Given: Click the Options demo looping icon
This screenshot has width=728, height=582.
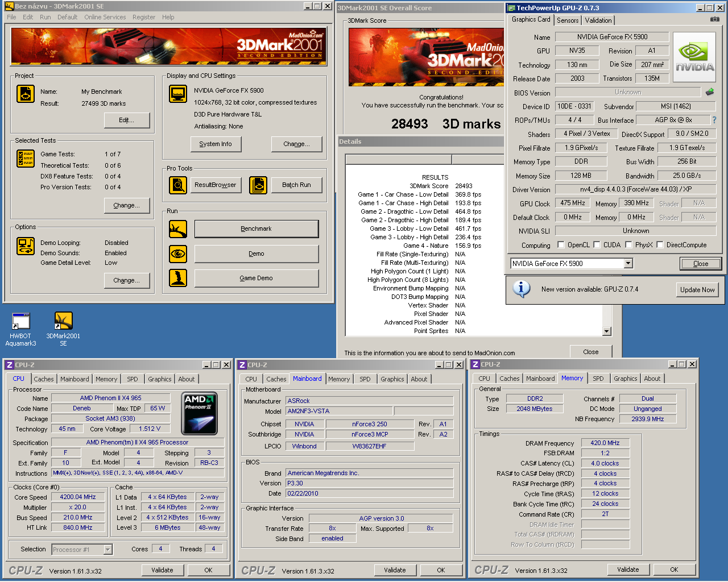Looking at the screenshot, I should click(26, 246).
